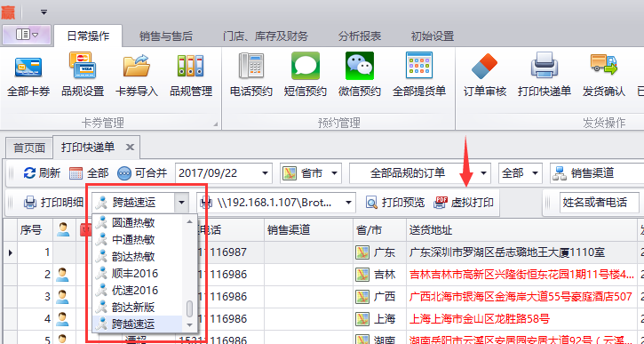Click the 广东 province cell
The width and height of the screenshot is (644, 344).
click(x=380, y=252)
